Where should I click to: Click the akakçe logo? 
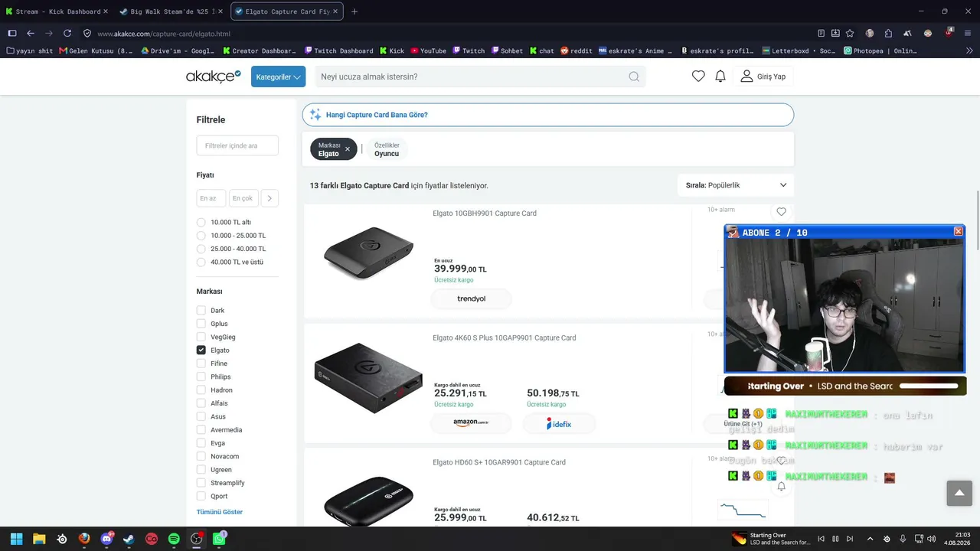pyautogui.click(x=214, y=77)
